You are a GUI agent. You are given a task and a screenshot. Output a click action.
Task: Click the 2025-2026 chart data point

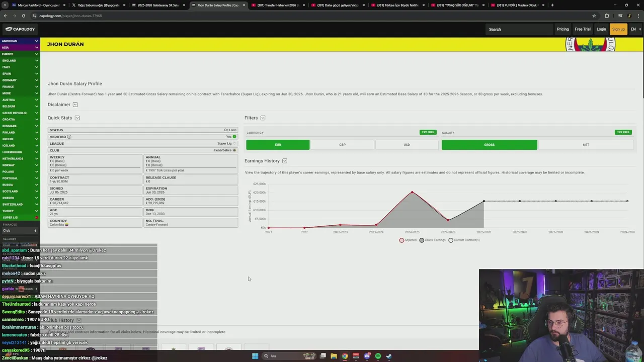484,201
